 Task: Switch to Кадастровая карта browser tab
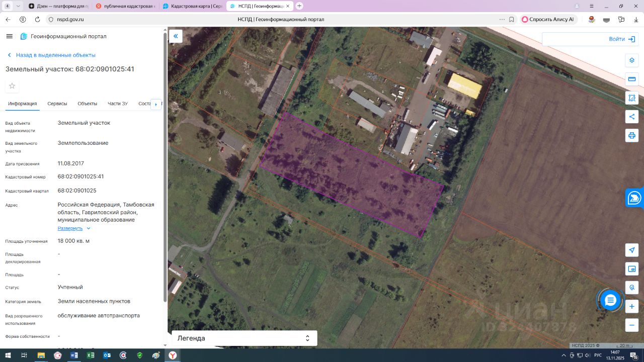tap(192, 6)
